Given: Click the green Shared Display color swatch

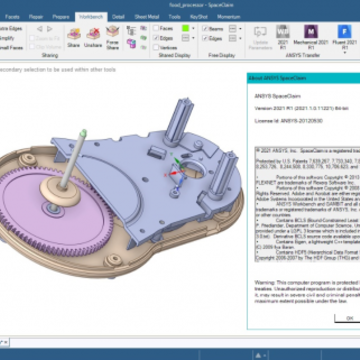Looking at the screenshot, I should (x=185, y=29).
